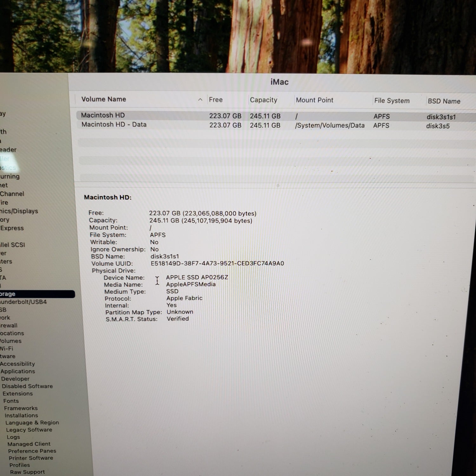Open Volumes in the sidebar
Image resolution: width=476 pixels, height=476 pixels.
(10, 341)
